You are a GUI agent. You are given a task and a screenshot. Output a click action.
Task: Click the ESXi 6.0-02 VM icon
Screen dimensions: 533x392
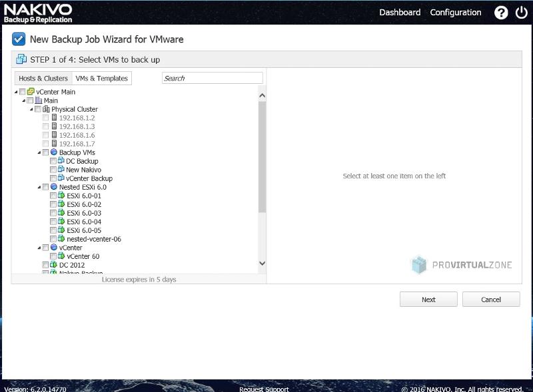[61, 204]
